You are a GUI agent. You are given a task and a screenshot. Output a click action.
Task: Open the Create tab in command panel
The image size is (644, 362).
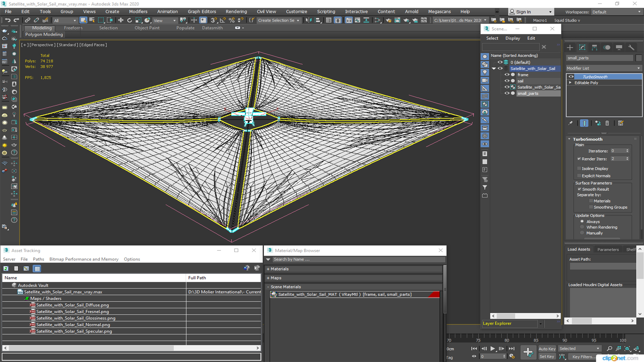(x=570, y=48)
